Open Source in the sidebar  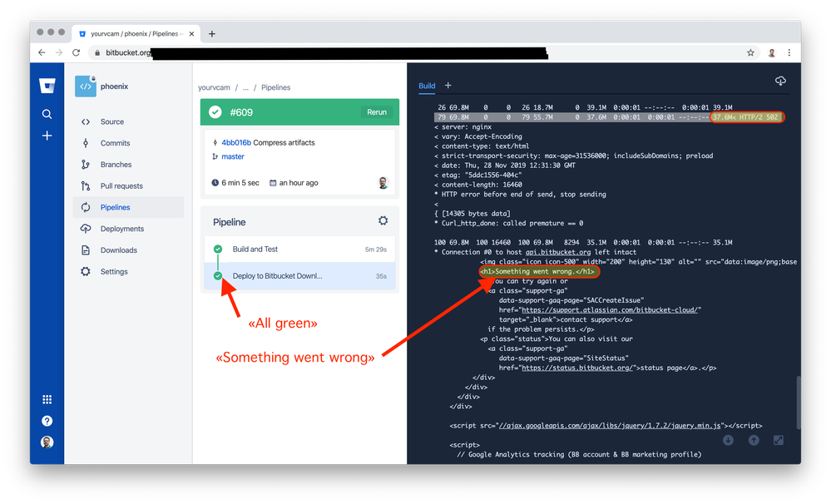point(128,122)
